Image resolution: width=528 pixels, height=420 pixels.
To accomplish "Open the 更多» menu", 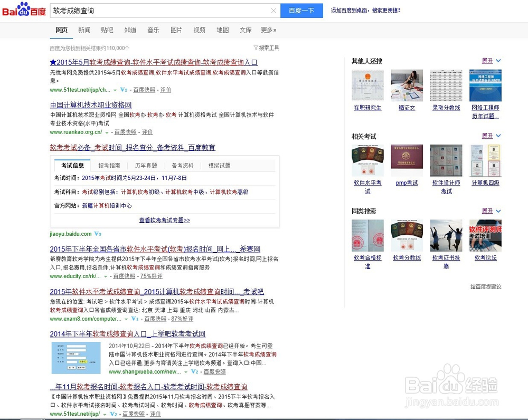I will click(x=269, y=30).
